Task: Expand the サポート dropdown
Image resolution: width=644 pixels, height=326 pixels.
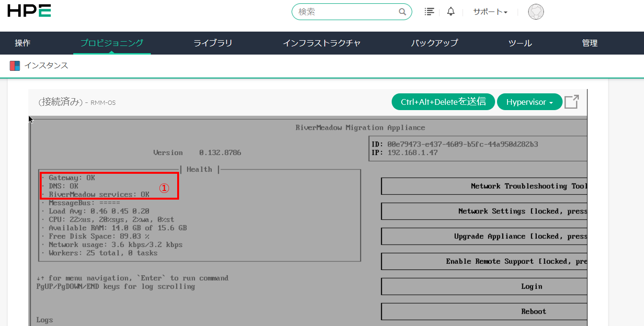Action: [490, 12]
